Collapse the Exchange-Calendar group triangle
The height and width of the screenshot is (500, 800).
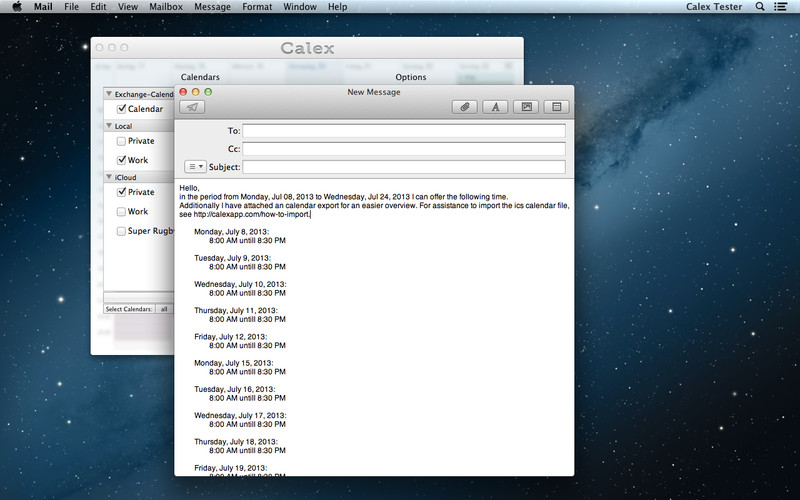(x=109, y=94)
